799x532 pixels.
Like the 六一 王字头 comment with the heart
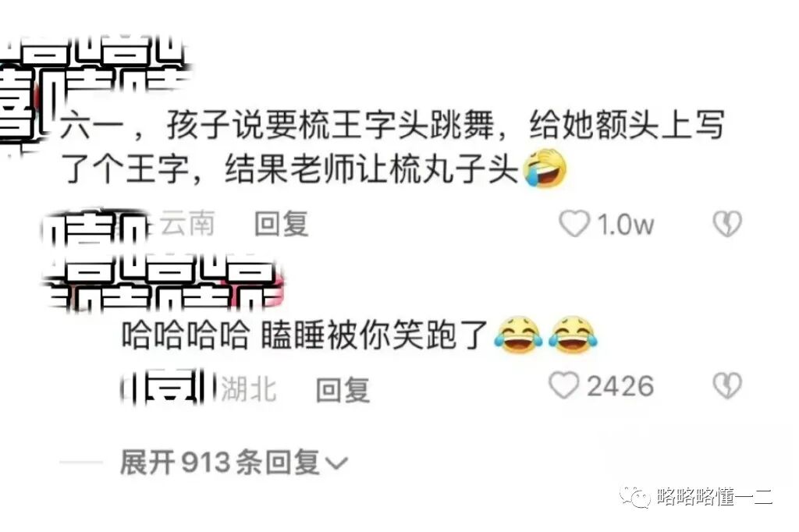574,224
